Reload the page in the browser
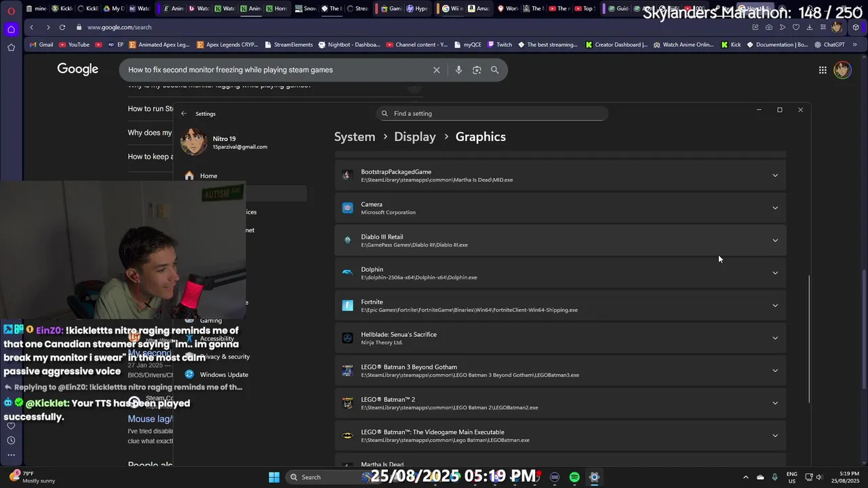 coord(62,27)
